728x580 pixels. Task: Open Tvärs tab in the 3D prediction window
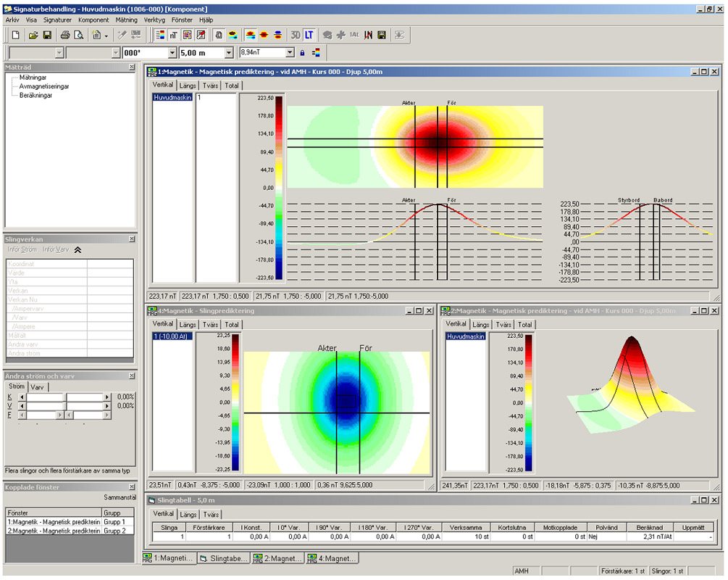(503, 324)
